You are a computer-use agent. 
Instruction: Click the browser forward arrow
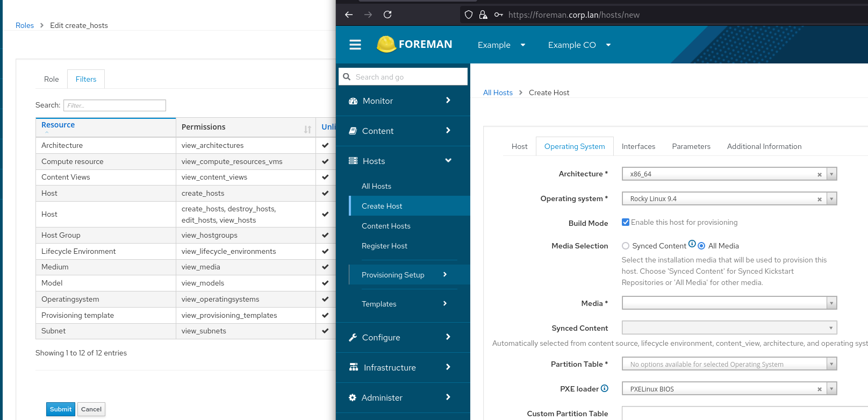pyautogui.click(x=368, y=15)
